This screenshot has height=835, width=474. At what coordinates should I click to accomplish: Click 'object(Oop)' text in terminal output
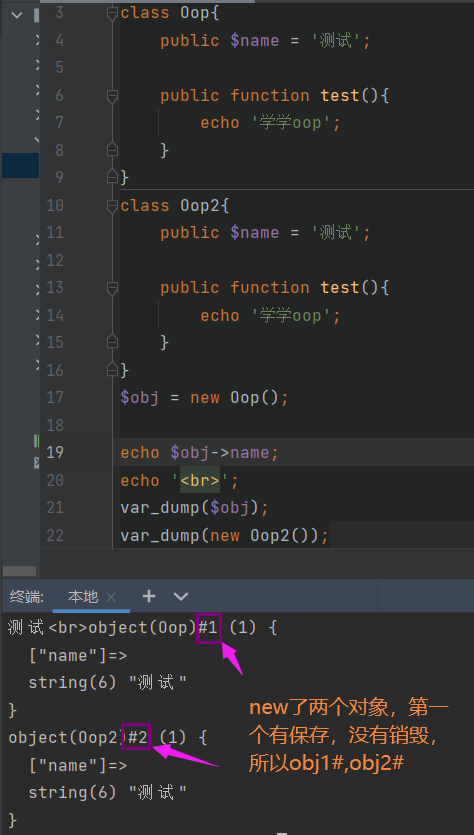[143, 628]
